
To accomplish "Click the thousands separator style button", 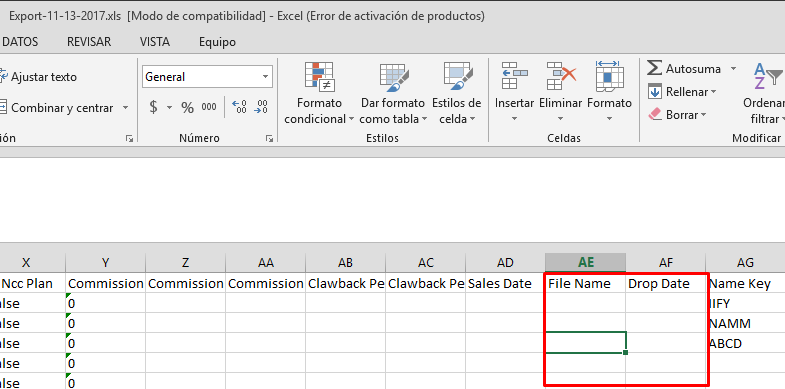I will [209, 107].
